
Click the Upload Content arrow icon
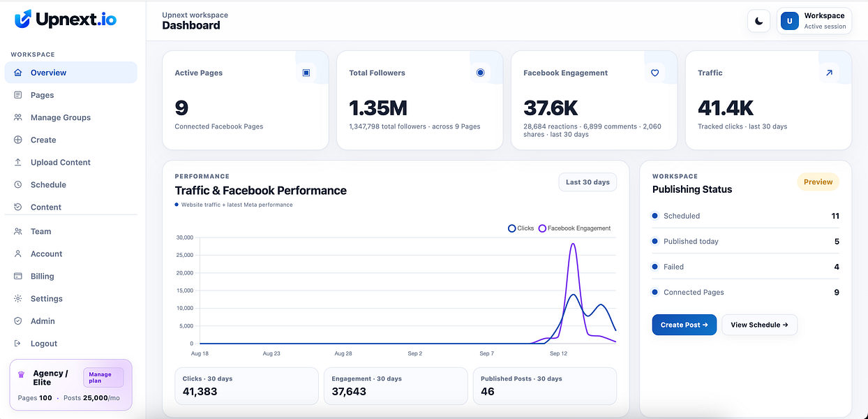[x=18, y=162]
